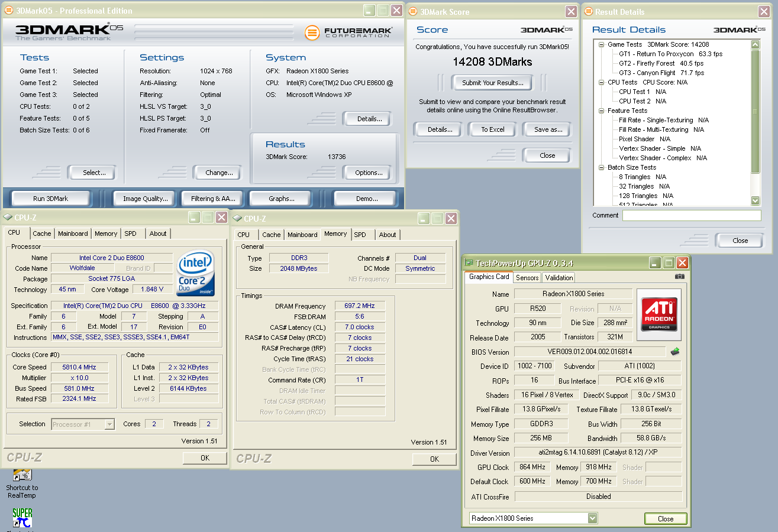Open the About tab in right CPU-Z window
This screenshot has height=532, width=778.
[x=388, y=235]
